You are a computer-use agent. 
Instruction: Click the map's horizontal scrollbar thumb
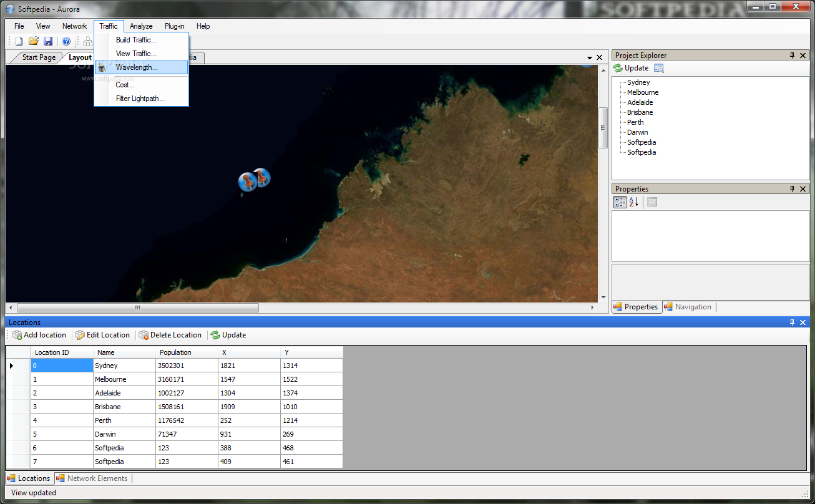[x=138, y=308]
